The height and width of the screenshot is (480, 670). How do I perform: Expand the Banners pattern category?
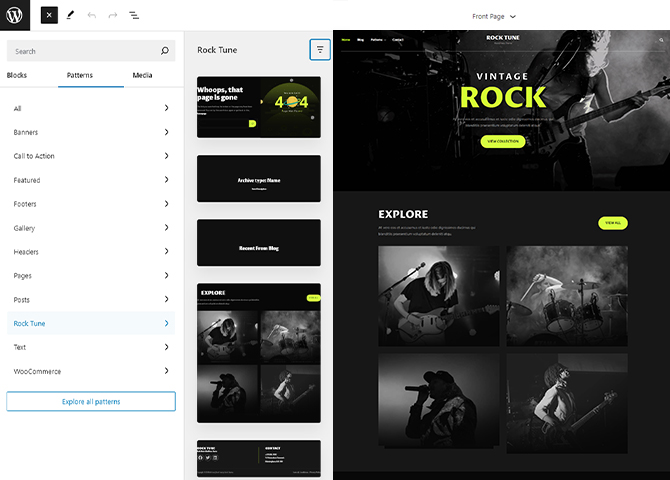point(90,132)
